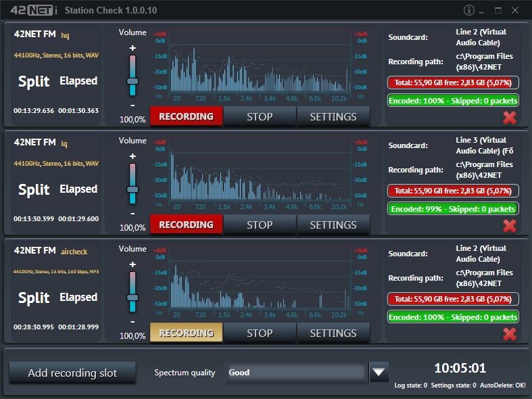
Task: Click the volume slider handle on lq slot
Action: point(132,189)
